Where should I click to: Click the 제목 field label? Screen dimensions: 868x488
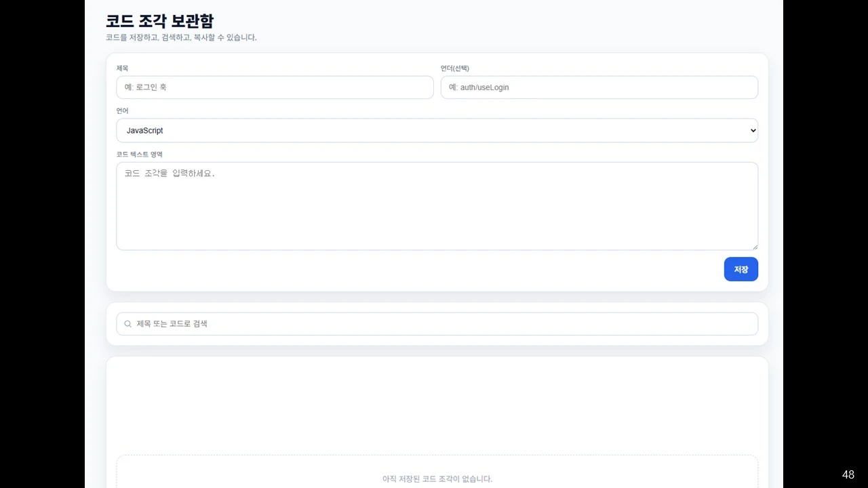tap(122, 68)
